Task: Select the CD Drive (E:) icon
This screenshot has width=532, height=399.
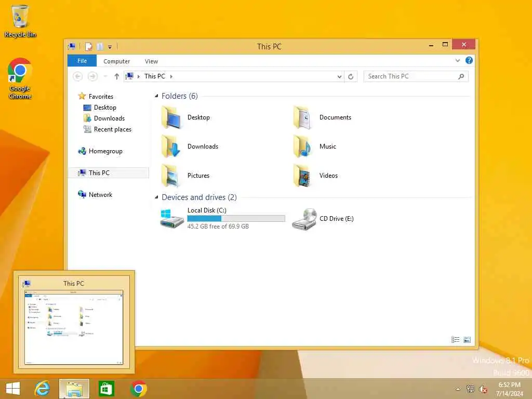Action: [x=304, y=219]
